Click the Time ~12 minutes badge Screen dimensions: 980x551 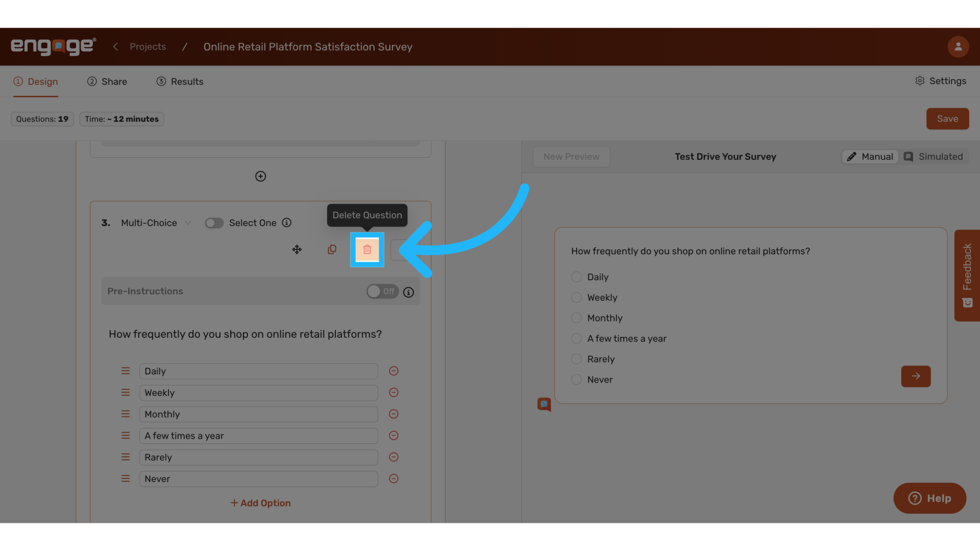pyautogui.click(x=121, y=119)
